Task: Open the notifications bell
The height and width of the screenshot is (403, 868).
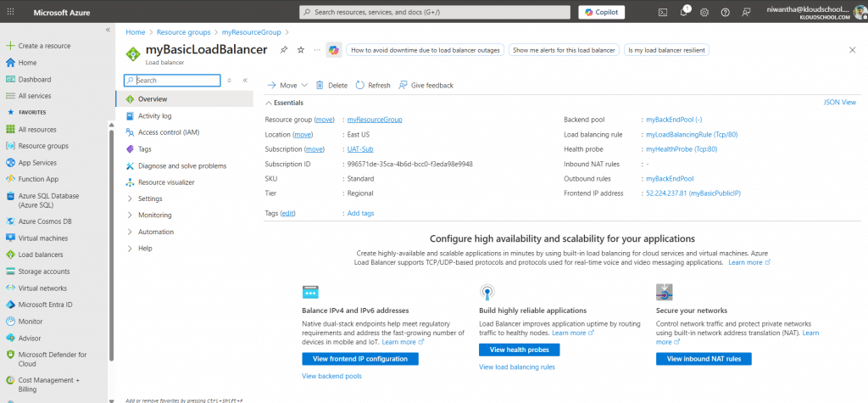Action: pyautogui.click(x=684, y=12)
